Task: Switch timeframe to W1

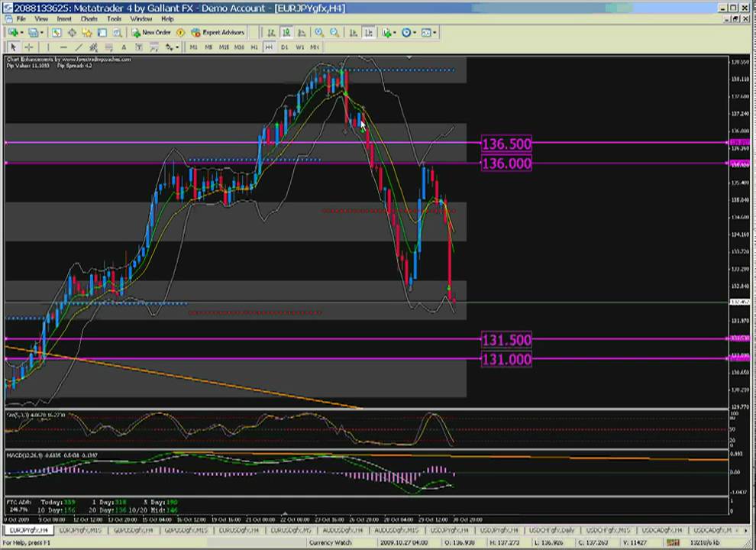Action: click(x=300, y=47)
